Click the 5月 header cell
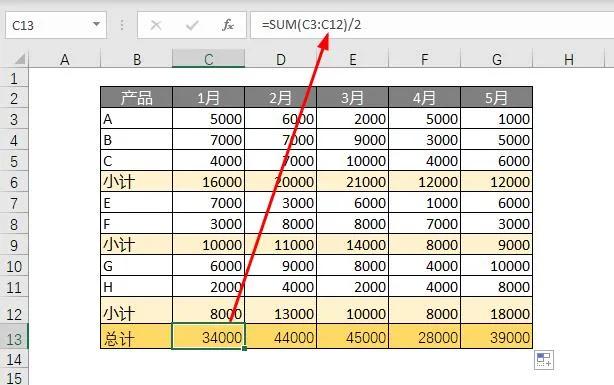The width and height of the screenshot is (614, 385). tap(497, 98)
